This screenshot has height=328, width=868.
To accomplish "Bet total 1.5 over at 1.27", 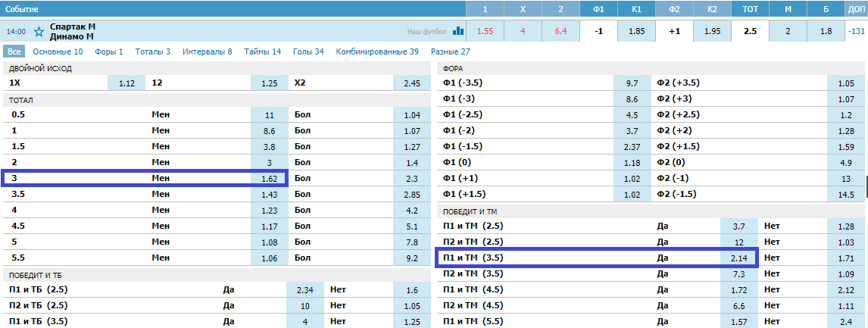I will [412, 147].
